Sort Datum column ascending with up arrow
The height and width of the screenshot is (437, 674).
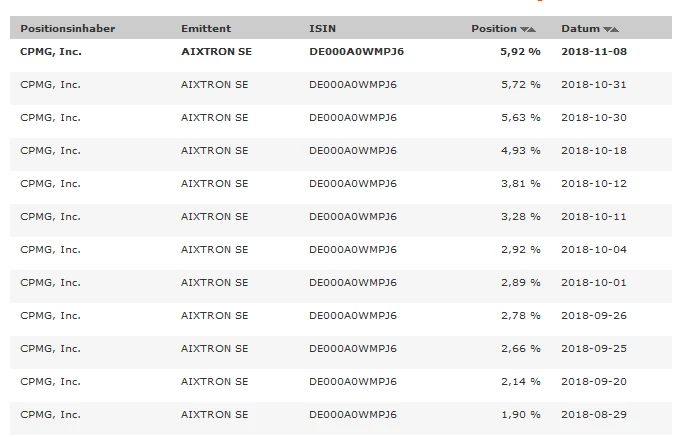click(615, 30)
